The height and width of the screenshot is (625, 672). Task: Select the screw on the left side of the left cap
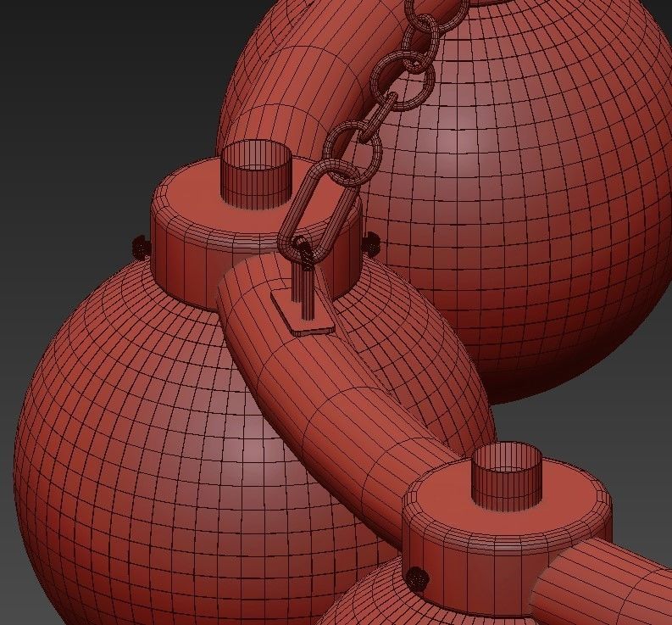point(141,248)
